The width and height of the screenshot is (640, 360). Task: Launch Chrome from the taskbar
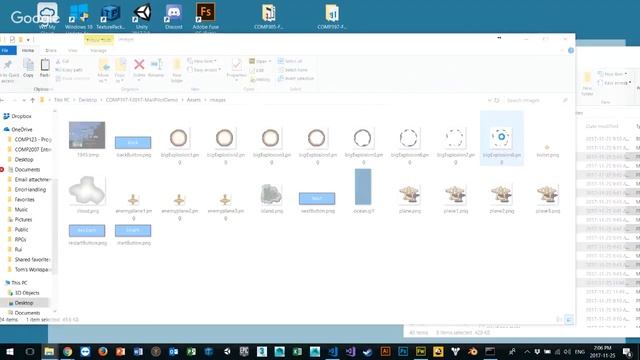tap(67, 351)
